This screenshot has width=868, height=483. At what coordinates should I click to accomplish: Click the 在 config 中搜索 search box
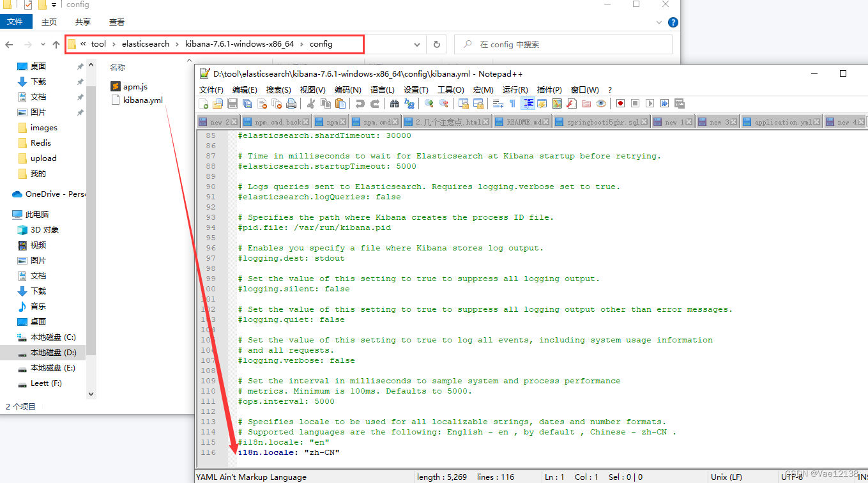(x=563, y=45)
